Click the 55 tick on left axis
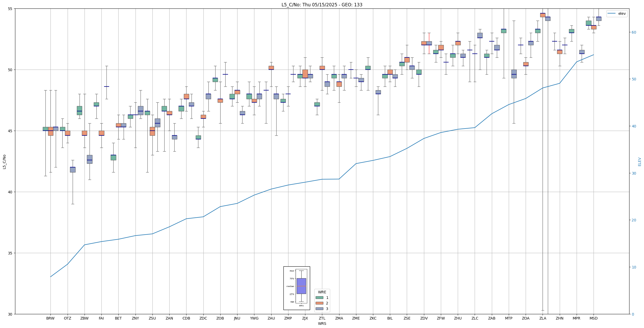The width and height of the screenshot is (644, 328). 11,9
